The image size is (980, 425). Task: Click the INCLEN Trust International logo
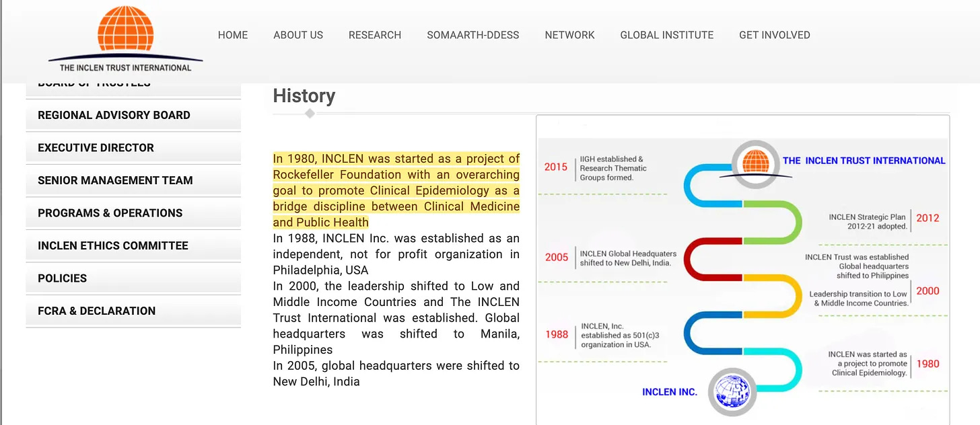click(x=125, y=38)
